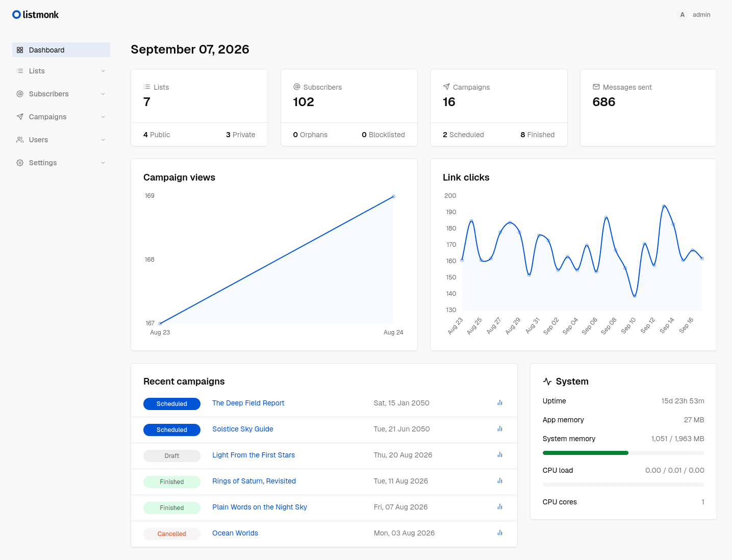
Task: Click the "3 Private" lists count
Action: [241, 135]
